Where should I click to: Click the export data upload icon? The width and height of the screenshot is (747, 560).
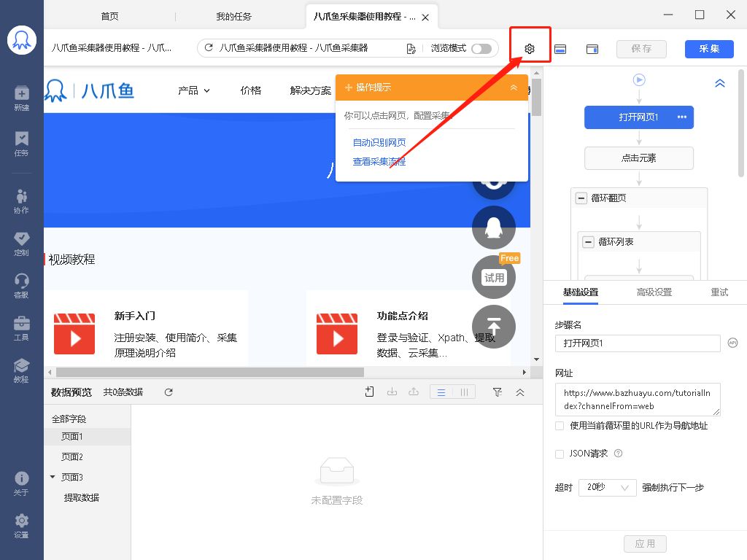pyautogui.click(x=414, y=392)
